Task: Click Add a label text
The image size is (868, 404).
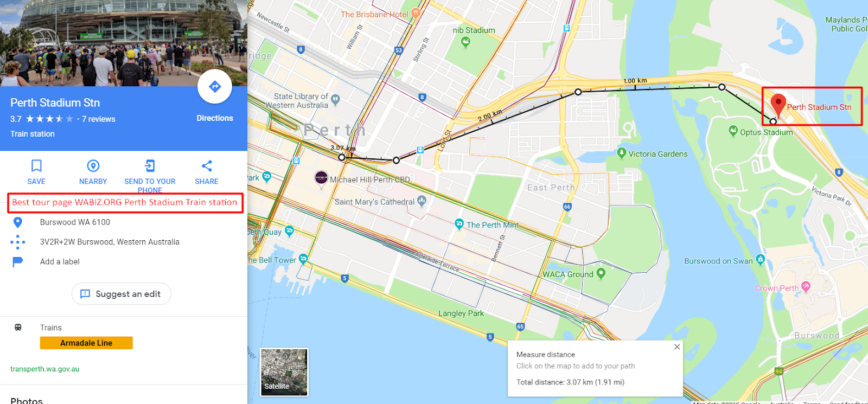Action: point(60,262)
